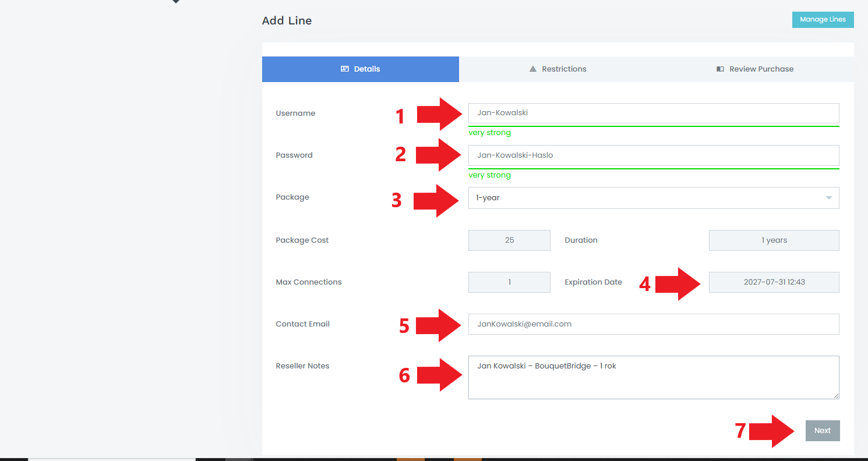
Task: Open the Review Purchase tab
Action: pos(755,69)
